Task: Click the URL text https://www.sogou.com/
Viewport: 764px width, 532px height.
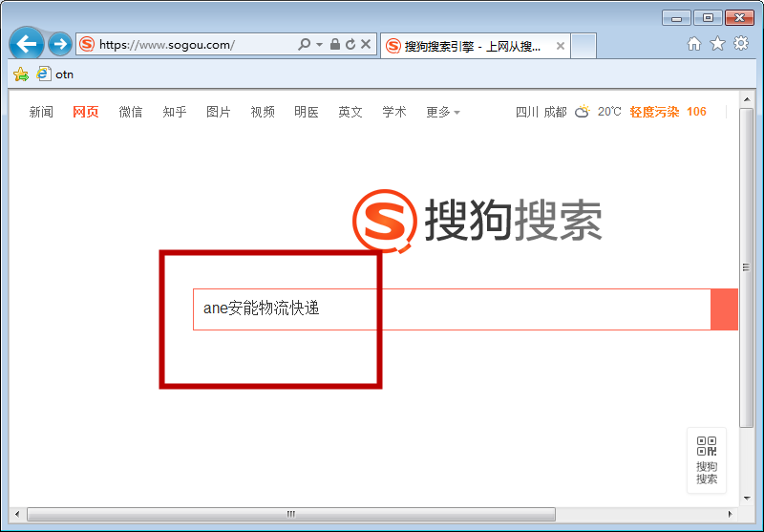Action: [166, 45]
